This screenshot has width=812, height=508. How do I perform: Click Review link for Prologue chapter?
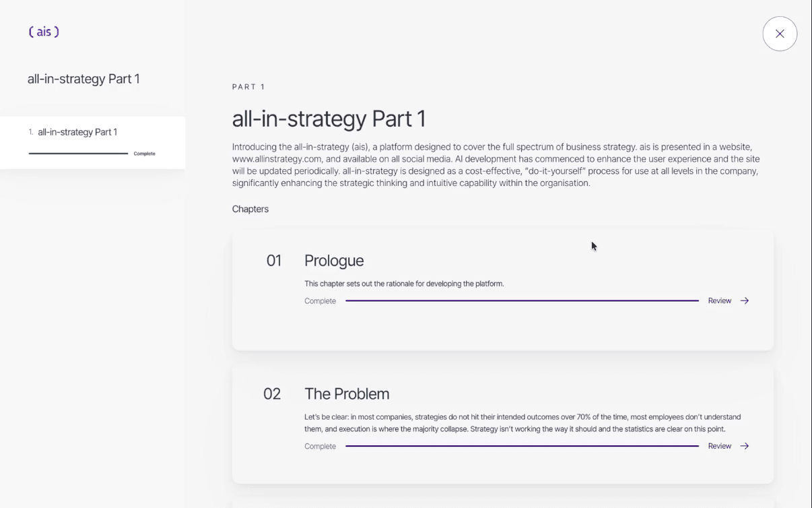point(719,301)
